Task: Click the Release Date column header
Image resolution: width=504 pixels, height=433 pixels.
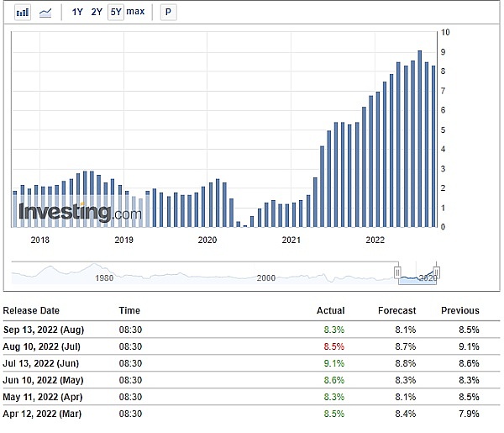Action: pyautogui.click(x=32, y=310)
